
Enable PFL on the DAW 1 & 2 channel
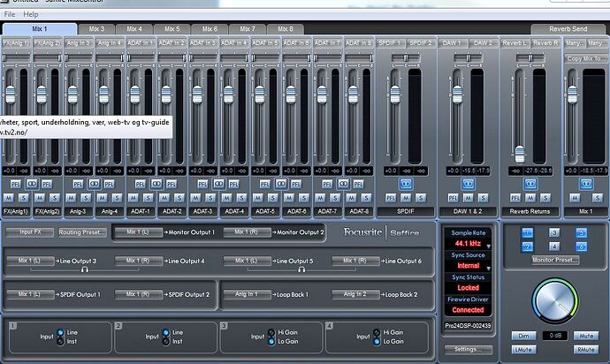(x=453, y=198)
